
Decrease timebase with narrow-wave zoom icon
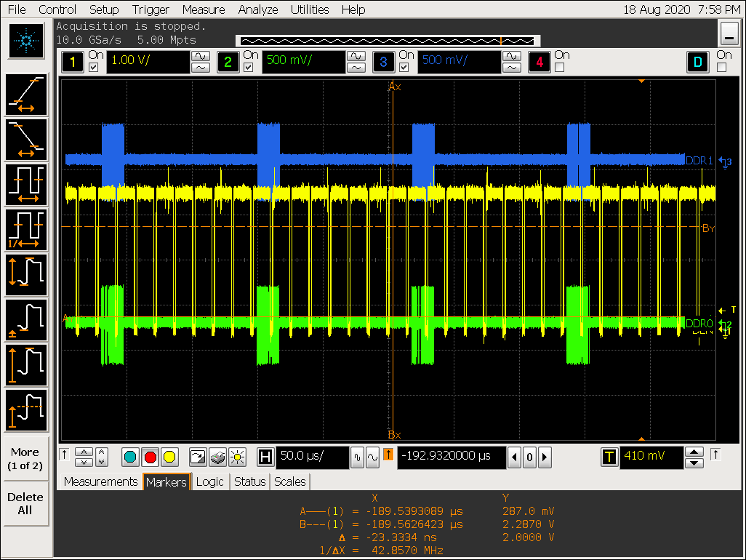pos(357,457)
